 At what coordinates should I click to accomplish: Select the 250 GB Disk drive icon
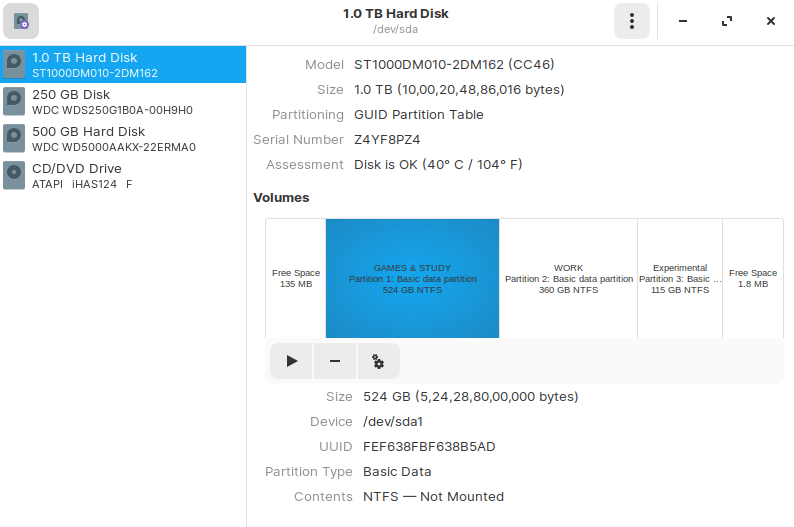coord(15,102)
